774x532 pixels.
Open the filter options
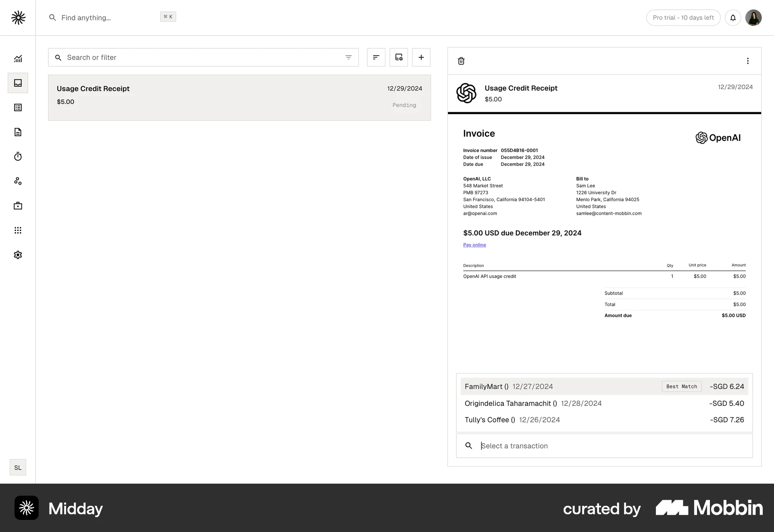coord(348,57)
